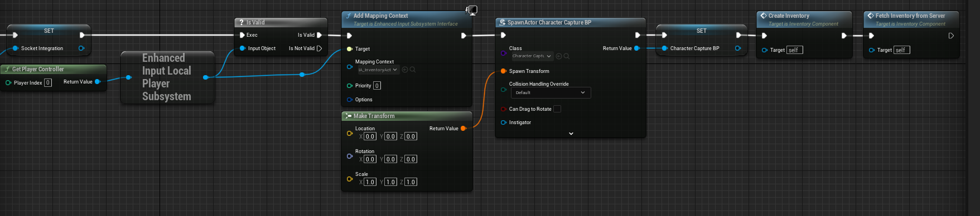Screen dimensions: 980x216
Task: Click Create Inventory output exec pin
Action: coord(844,36)
